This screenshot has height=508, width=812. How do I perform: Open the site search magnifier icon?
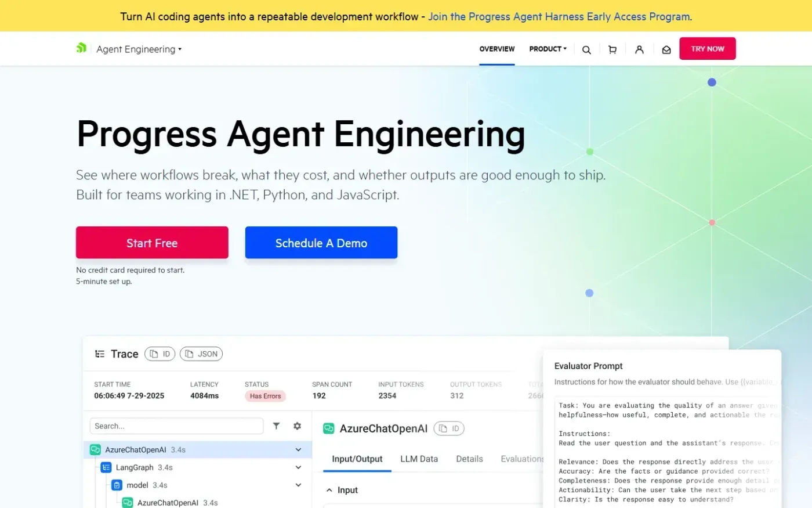click(x=586, y=50)
